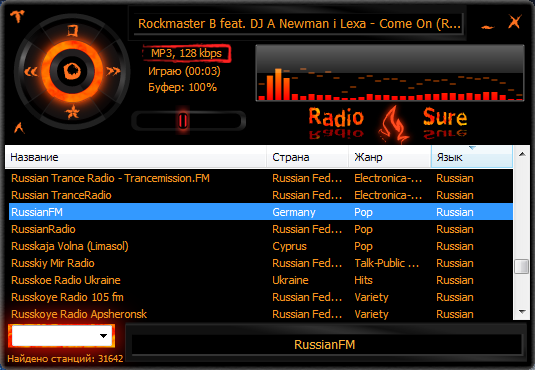Image resolution: width=535 pixels, height=370 pixels.
Task: Skip to next station with forward arrows
Action: pyautogui.click(x=113, y=71)
